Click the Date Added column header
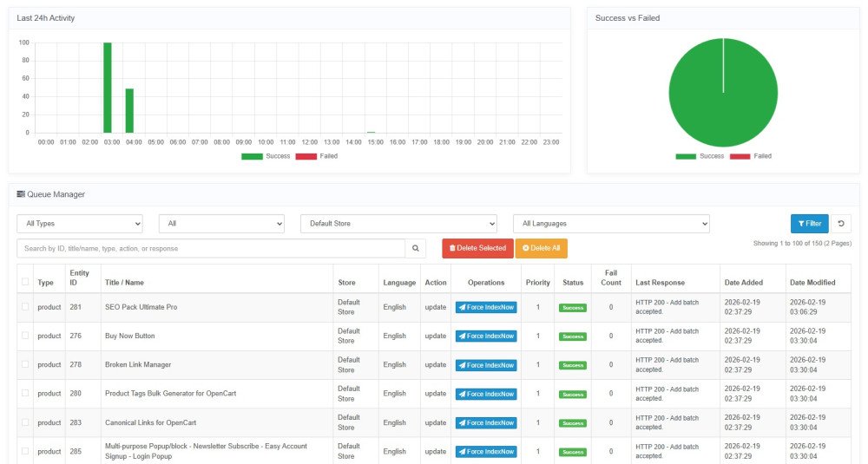The height and width of the screenshot is (464, 868). 744,282
